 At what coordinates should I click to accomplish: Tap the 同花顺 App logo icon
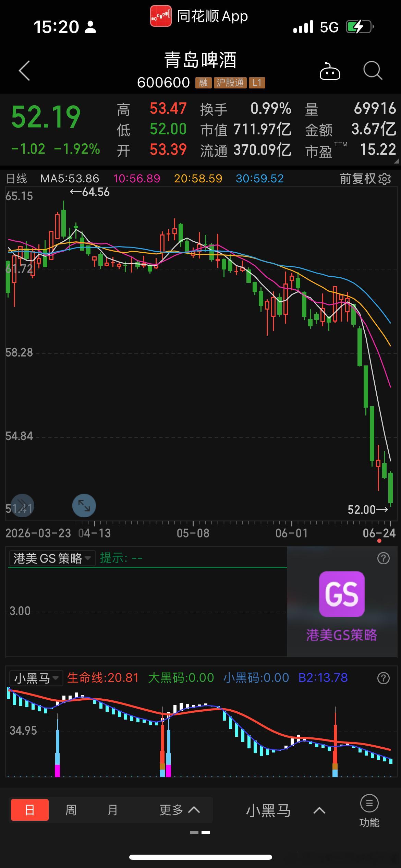tap(161, 16)
